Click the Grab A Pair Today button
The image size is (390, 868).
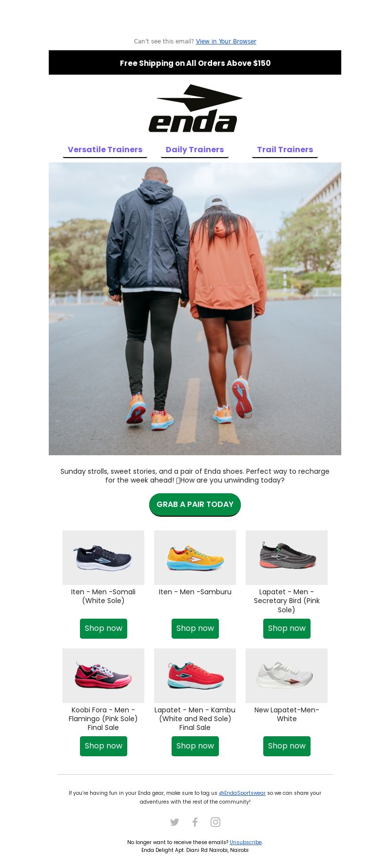tap(195, 505)
